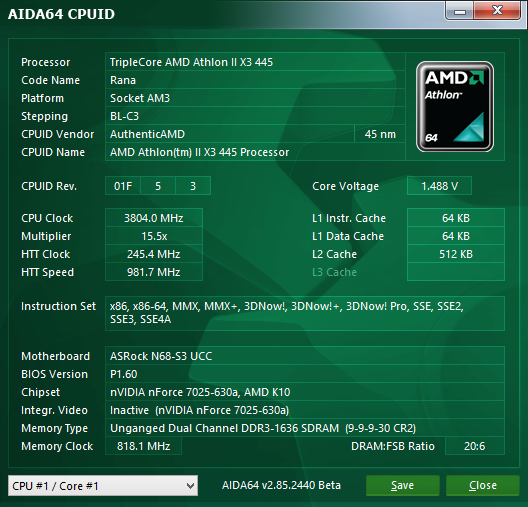Click the DRAM:FSB Ratio 20:6 value
The width and height of the screenshot is (528, 507).
(x=475, y=446)
